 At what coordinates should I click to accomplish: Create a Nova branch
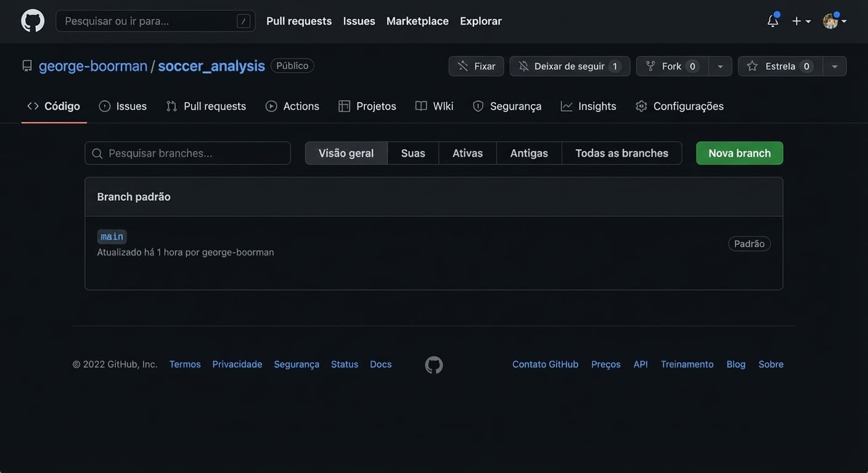(740, 153)
